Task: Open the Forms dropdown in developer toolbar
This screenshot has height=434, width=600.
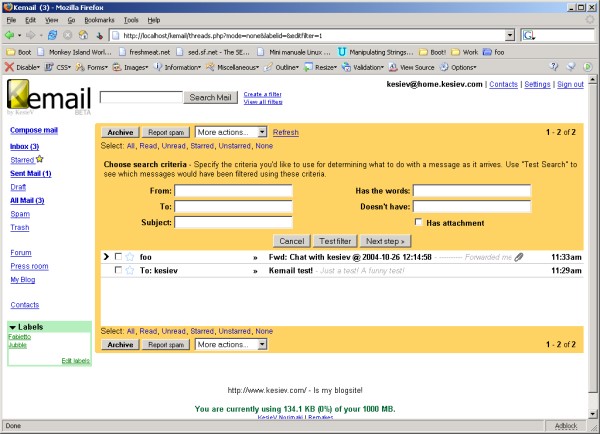Action: coord(92,67)
